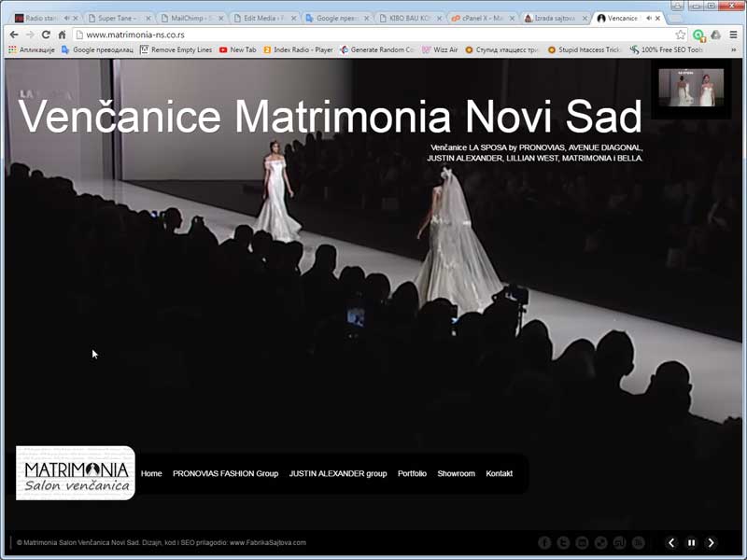Click the Venčanice Matrimonia Novi Sad heading

[331, 117]
